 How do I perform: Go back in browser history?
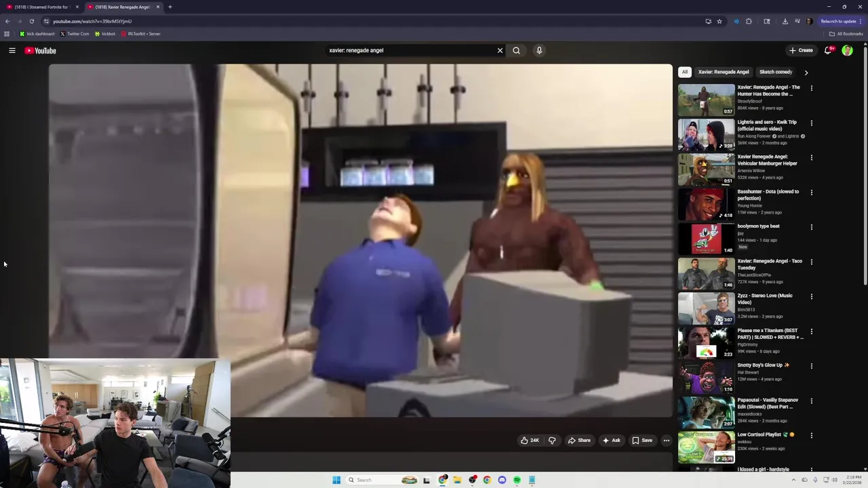tap(7, 21)
